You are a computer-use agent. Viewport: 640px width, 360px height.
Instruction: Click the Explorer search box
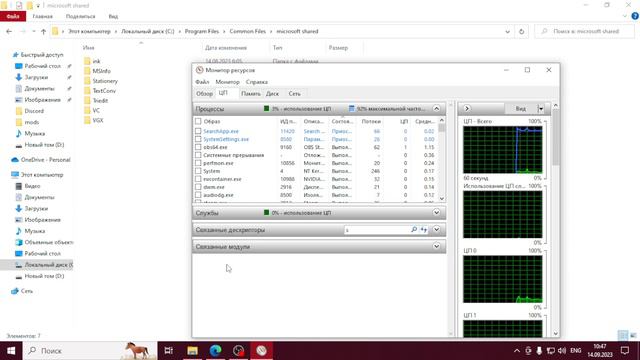pos(584,31)
